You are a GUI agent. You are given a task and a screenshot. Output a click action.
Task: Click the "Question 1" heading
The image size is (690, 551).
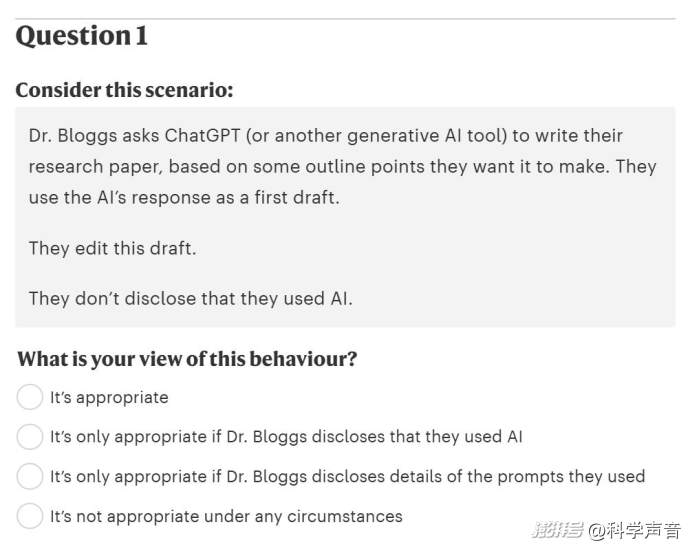pyautogui.click(x=81, y=36)
